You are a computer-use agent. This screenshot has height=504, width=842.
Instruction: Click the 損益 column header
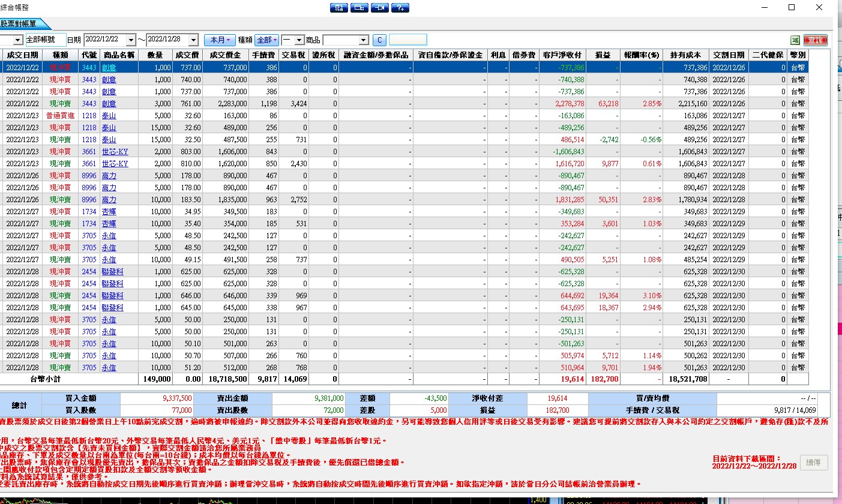point(603,55)
